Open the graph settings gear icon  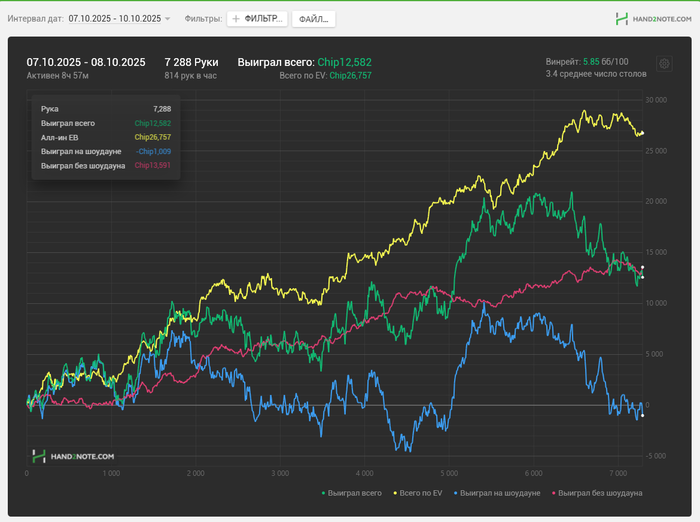tap(664, 64)
